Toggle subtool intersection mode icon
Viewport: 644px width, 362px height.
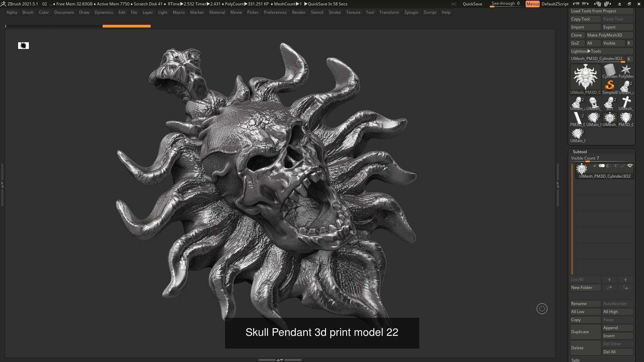615,166
